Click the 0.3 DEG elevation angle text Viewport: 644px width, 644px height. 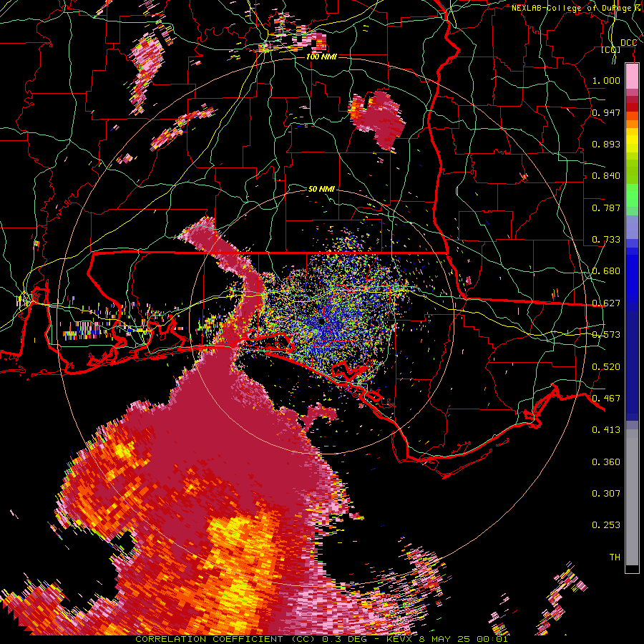coord(345,639)
